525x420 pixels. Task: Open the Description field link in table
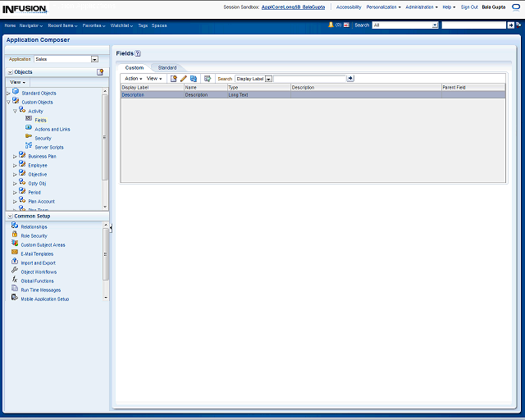pos(133,95)
